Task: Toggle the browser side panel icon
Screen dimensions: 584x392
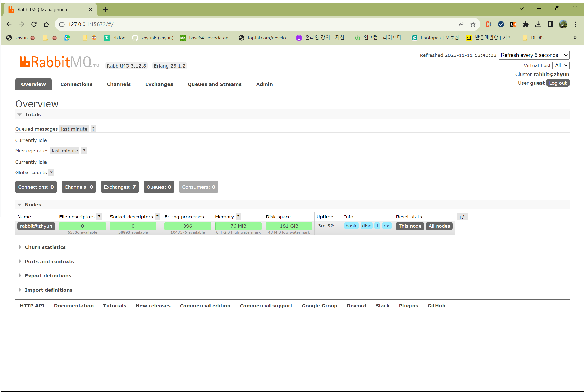Action: [551, 24]
